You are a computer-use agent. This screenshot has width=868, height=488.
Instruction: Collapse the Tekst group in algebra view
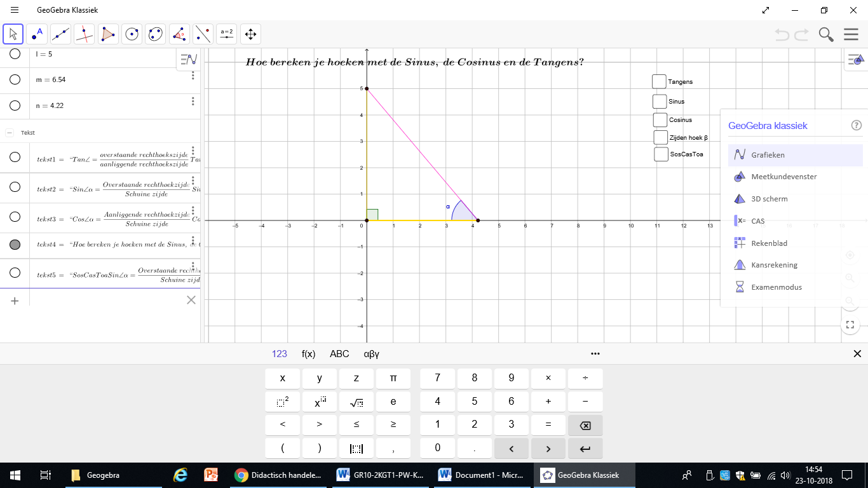point(10,133)
